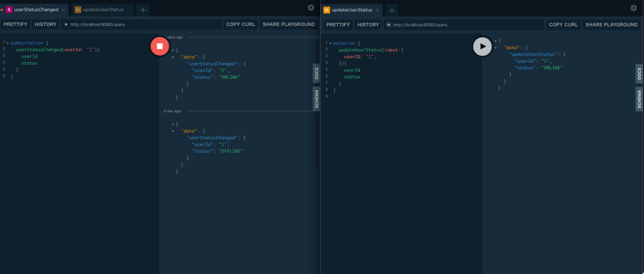Run the mutation with the play button

click(482, 46)
